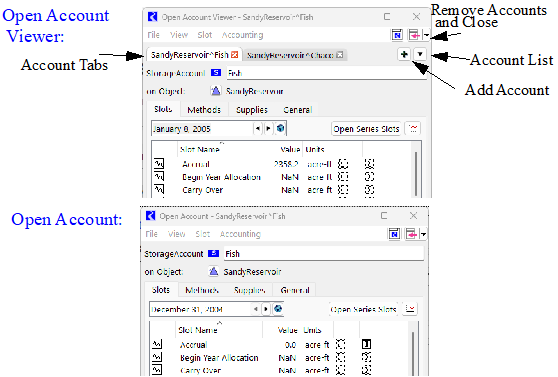Click the December 31 date field in Open Account
558x377 pixels.
pos(199,309)
